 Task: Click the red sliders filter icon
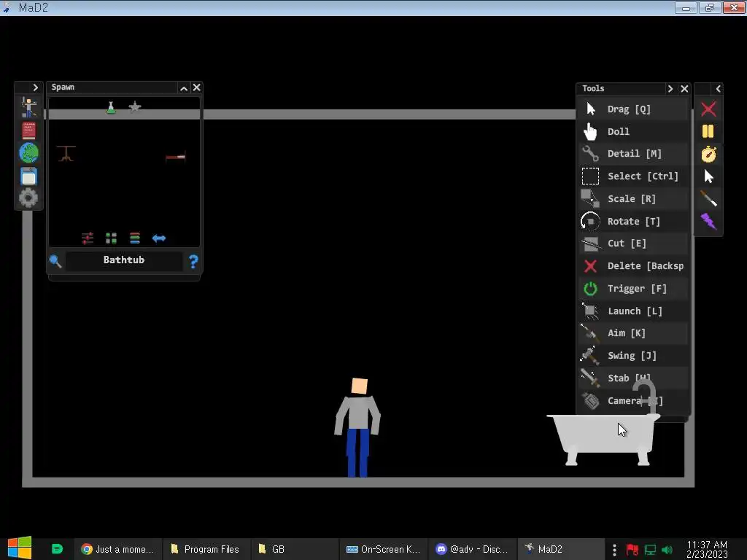[x=88, y=238]
